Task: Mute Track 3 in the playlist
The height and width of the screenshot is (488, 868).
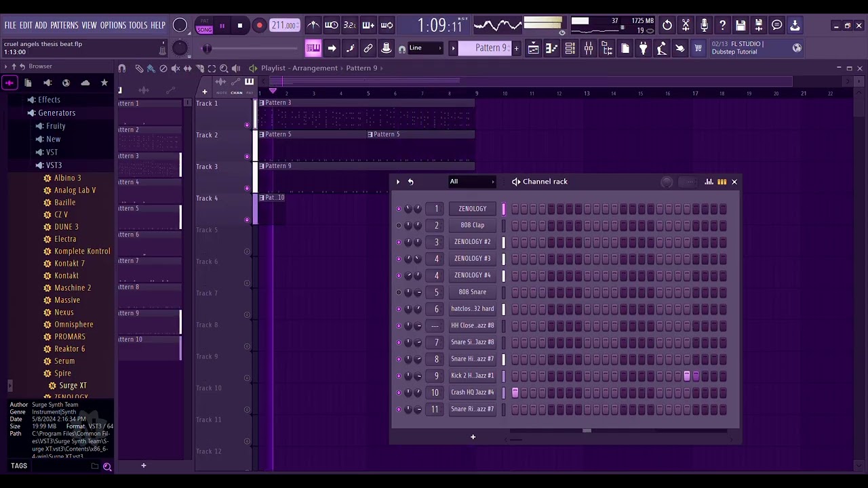Action: 247,188
